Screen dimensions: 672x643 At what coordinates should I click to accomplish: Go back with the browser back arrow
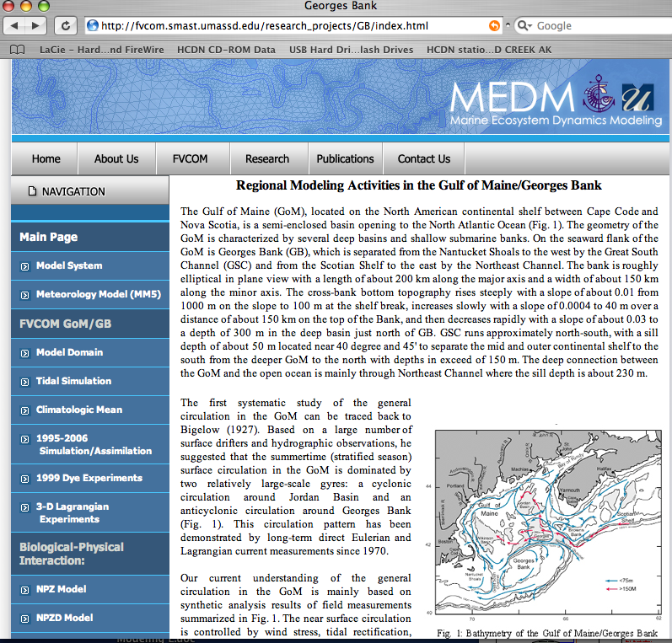pos(14,25)
